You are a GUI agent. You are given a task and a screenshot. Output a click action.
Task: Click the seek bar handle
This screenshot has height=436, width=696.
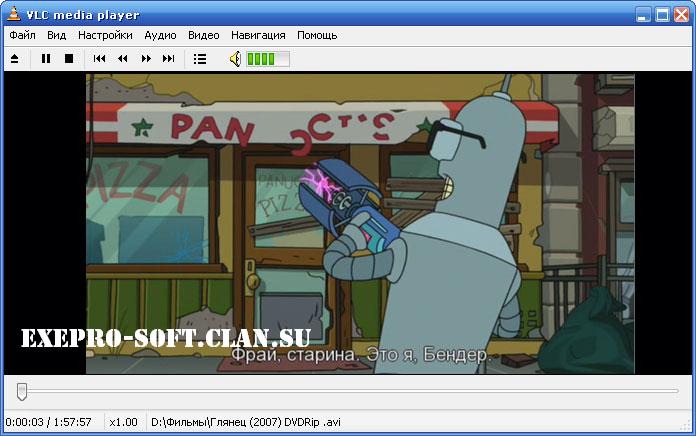(x=22, y=392)
